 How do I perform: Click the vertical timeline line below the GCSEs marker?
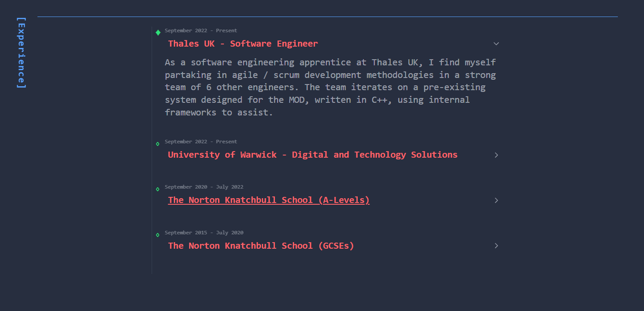coord(152,259)
